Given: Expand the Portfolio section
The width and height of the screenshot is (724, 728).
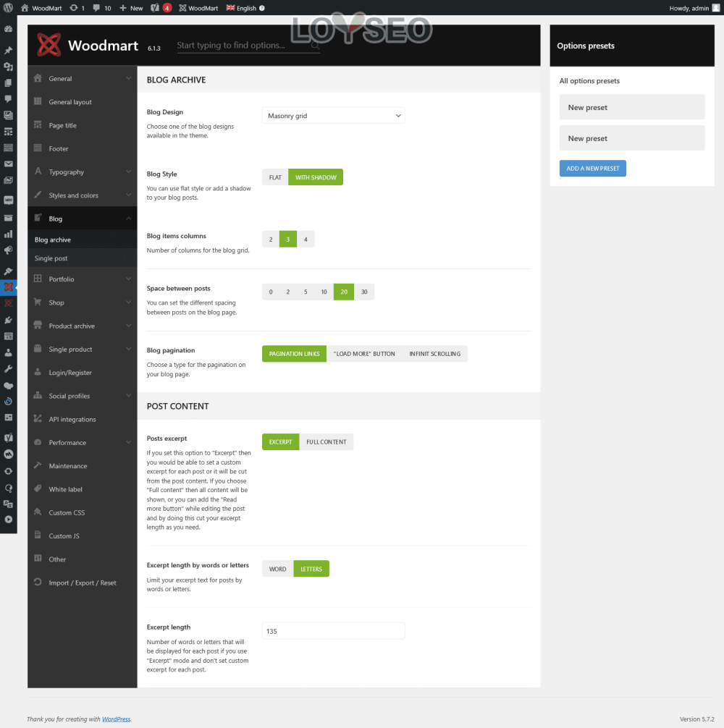Looking at the screenshot, I should pyautogui.click(x=83, y=279).
